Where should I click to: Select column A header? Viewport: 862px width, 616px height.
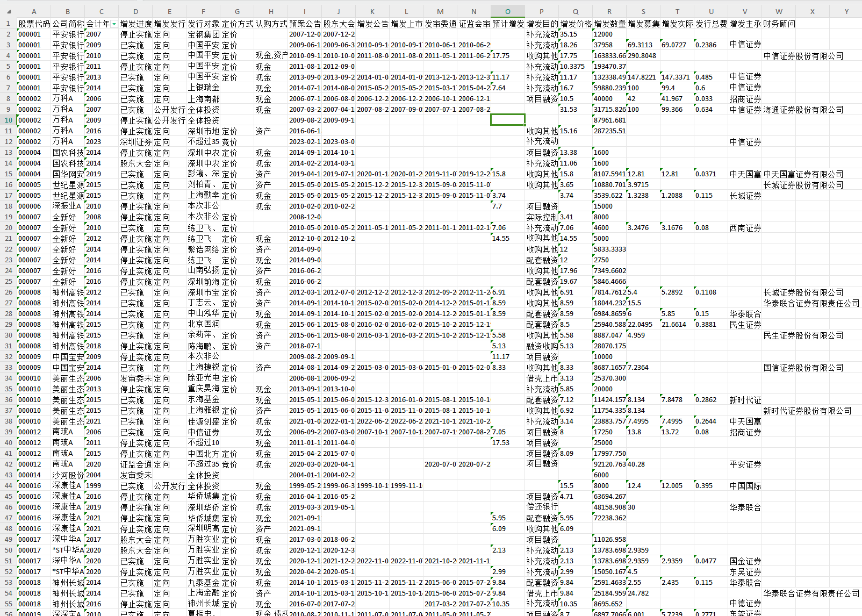tap(34, 11)
